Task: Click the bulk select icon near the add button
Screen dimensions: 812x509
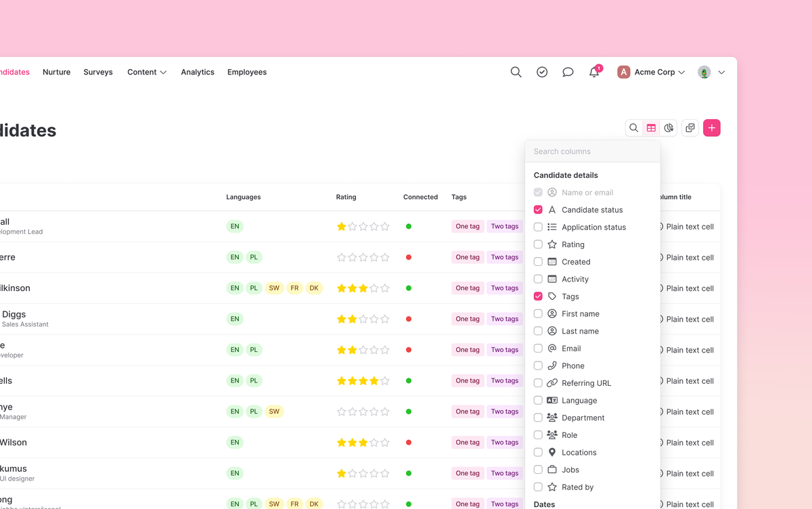Action: coord(690,127)
